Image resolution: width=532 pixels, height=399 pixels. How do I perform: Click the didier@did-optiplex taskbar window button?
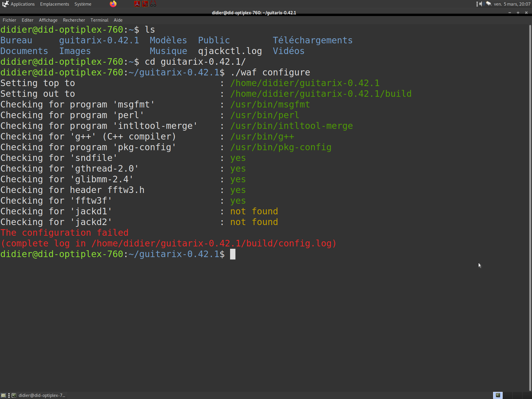(x=39, y=395)
